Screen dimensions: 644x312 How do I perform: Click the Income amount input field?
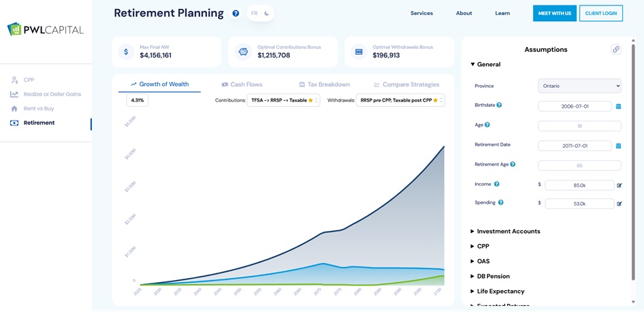click(579, 185)
